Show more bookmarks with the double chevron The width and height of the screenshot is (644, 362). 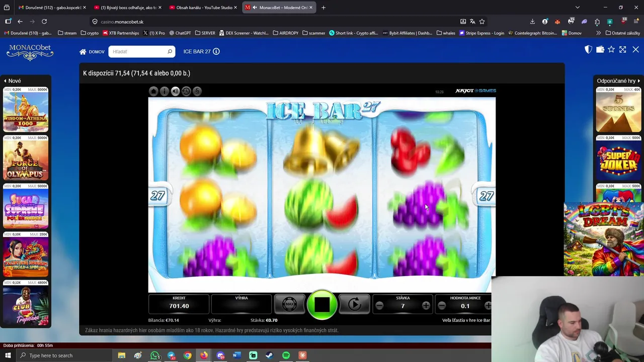point(598,33)
